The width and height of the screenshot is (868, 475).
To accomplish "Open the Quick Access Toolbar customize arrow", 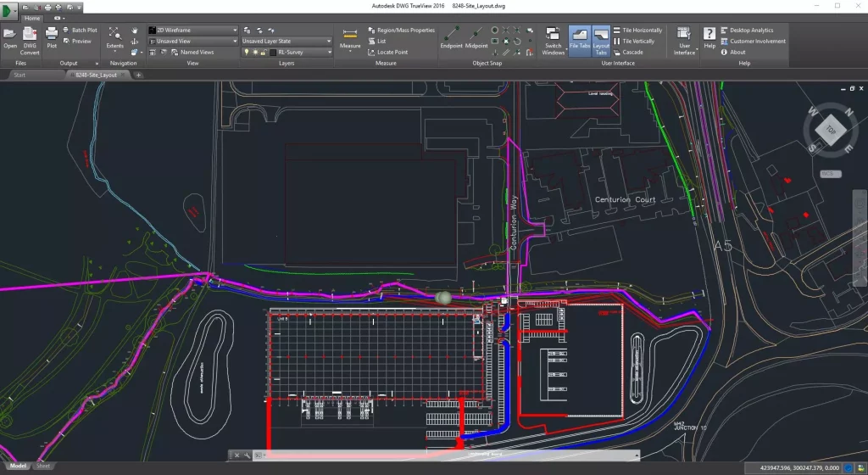I will click(79, 7).
